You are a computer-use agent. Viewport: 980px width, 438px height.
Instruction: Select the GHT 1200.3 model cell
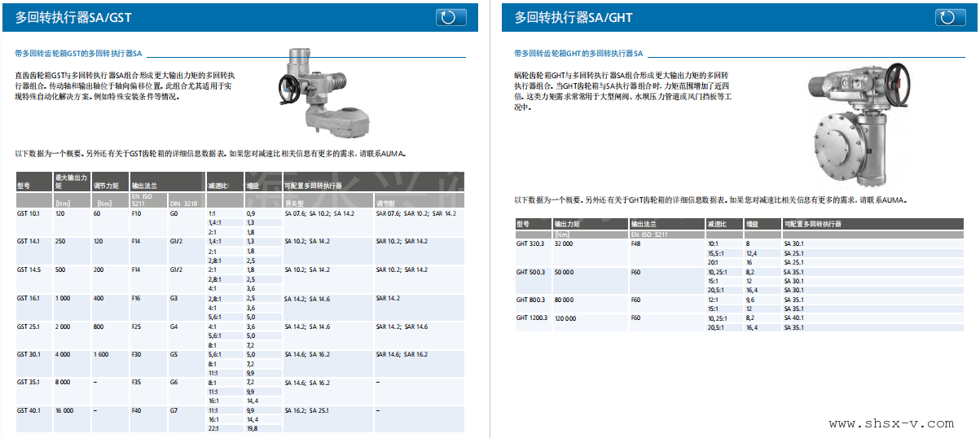click(x=532, y=318)
